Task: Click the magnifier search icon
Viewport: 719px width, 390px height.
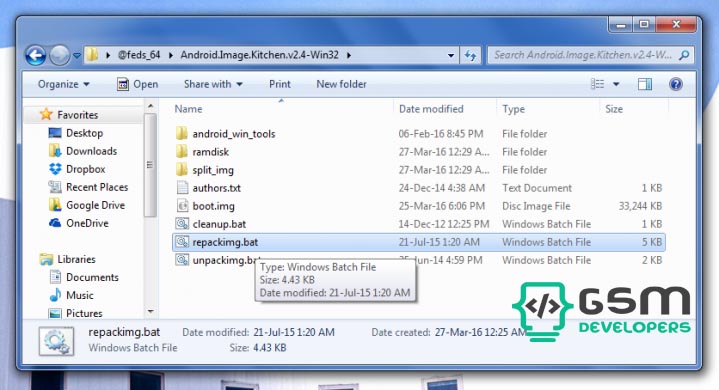Action: [684, 55]
